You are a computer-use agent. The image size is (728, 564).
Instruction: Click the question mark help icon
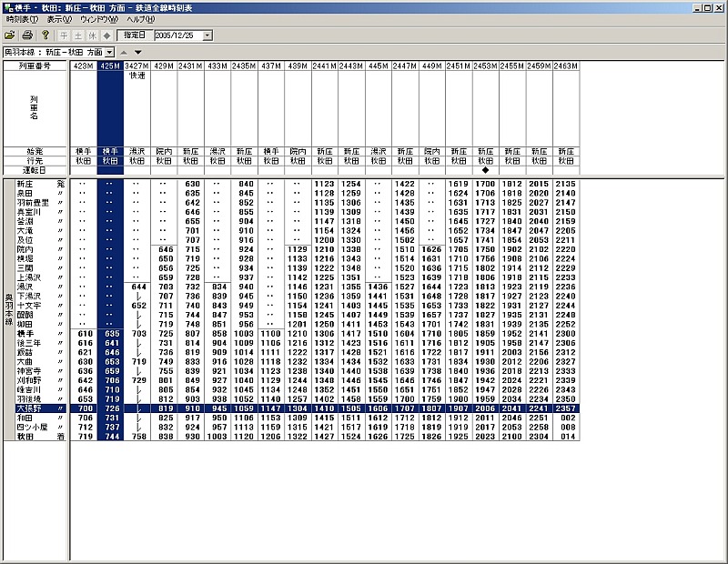[45, 35]
